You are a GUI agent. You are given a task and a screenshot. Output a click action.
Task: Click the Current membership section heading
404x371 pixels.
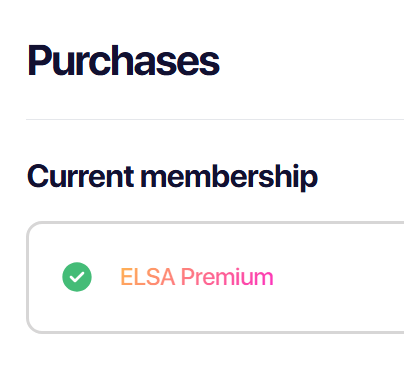(x=172, y=177)
